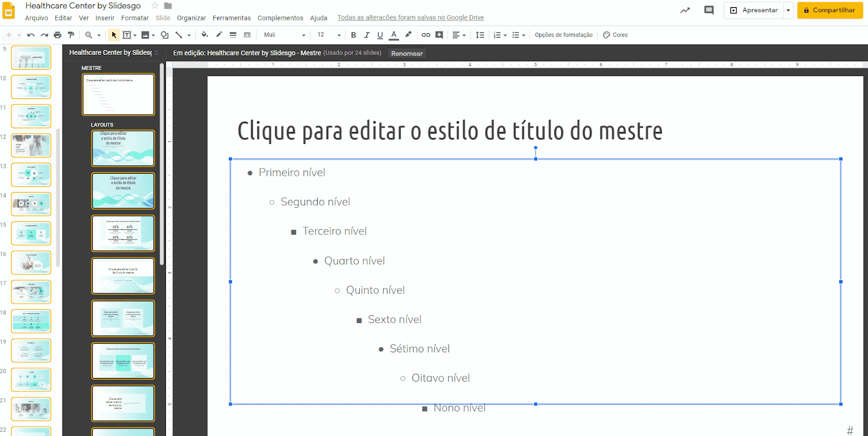Click the Undo arrow icon
Viewport: 868px width, 436px height.
tap(31, 35)
